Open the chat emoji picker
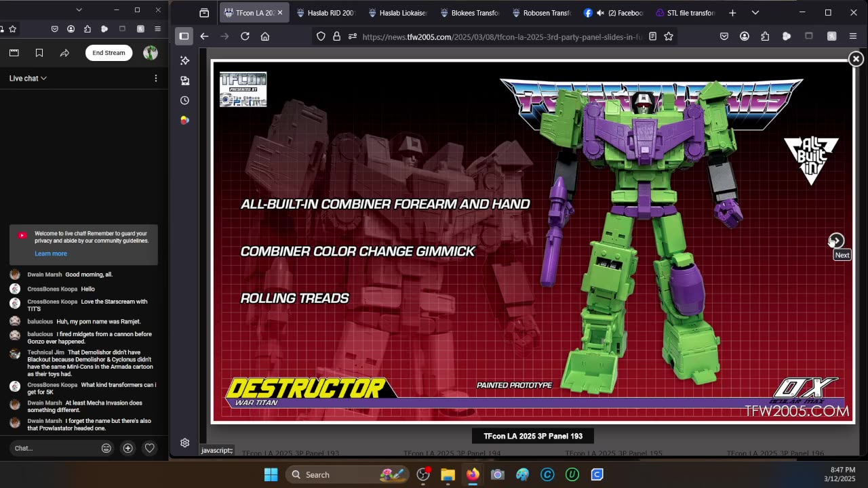 point(106,448)
